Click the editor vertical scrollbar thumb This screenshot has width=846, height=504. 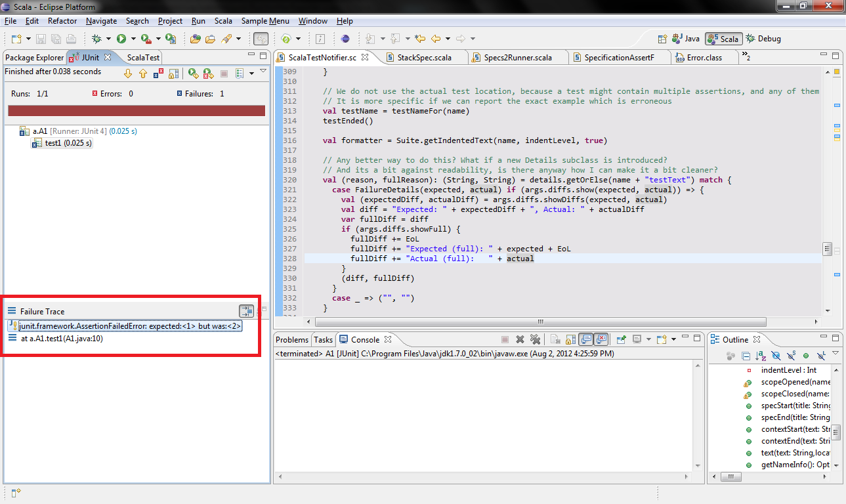click(x=828, y=249)
